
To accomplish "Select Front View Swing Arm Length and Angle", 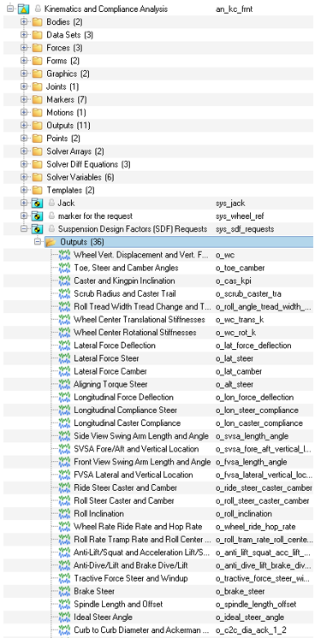I will [142, 462].
